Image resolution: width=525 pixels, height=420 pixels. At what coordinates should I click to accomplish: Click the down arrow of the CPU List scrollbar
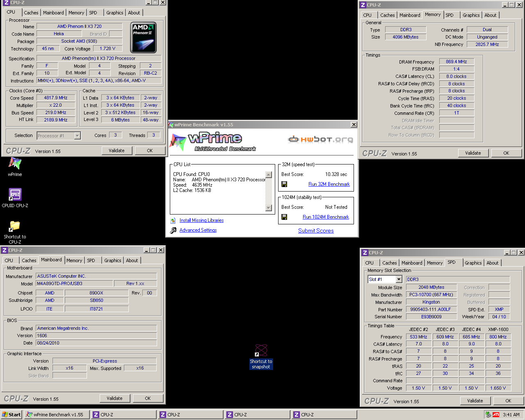coord(269,208)
